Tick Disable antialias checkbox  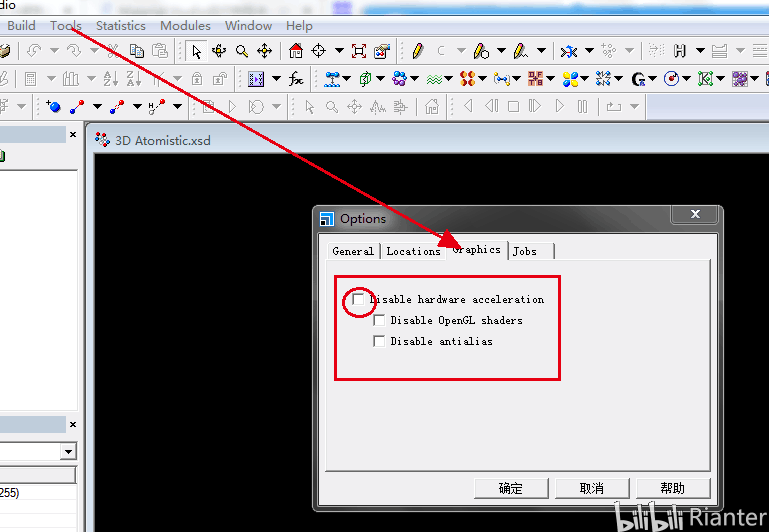379,341
